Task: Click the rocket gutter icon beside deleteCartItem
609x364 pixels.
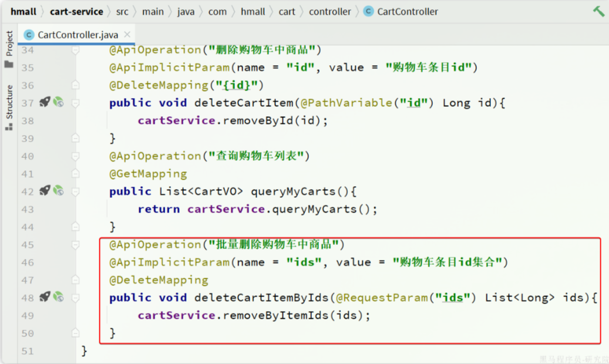Action: tap(45, 103)
